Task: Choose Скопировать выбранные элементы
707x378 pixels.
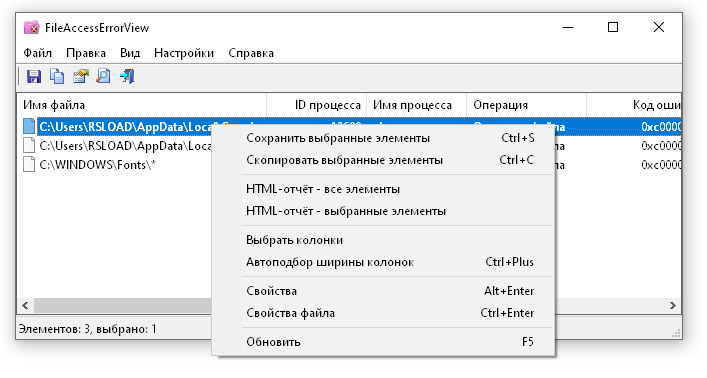Action: coord(384,160)
